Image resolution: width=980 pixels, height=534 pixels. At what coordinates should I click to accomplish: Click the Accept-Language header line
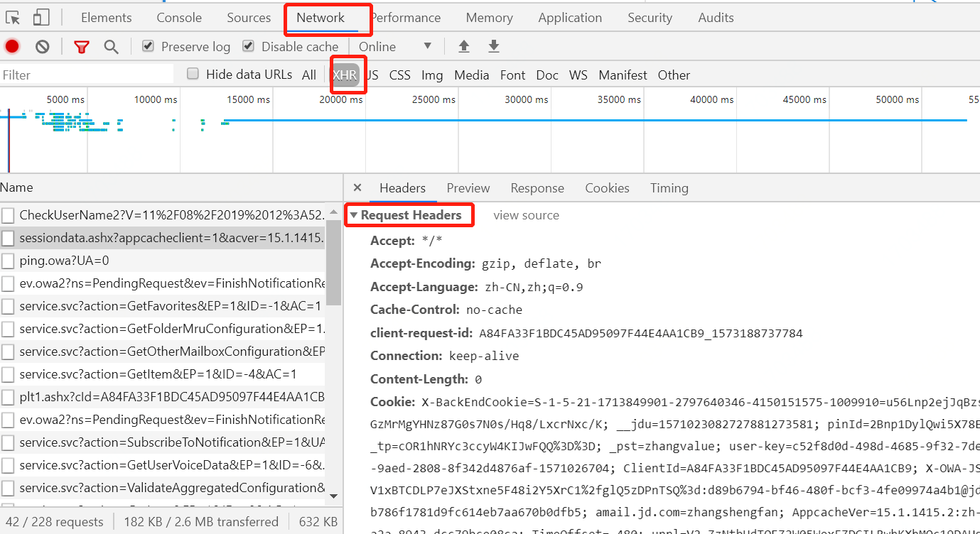pyautogui.click(x=477, y=288)
